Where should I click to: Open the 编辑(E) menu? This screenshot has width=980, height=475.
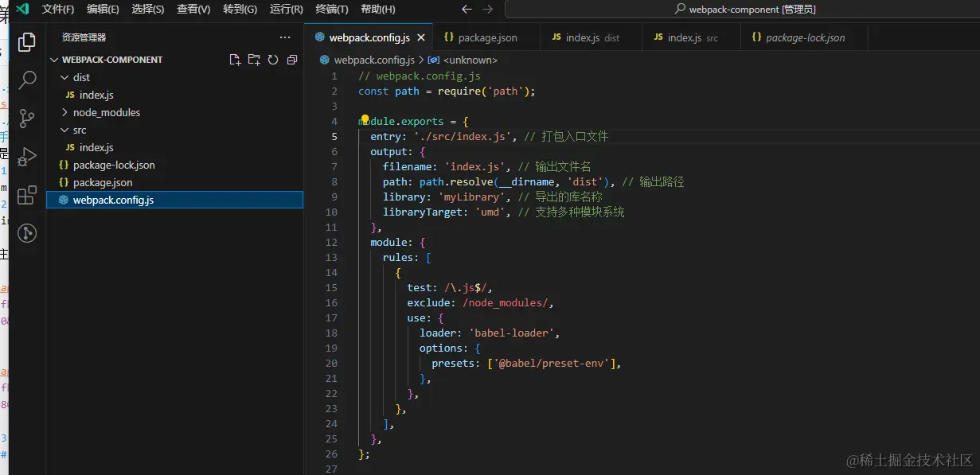103,10
